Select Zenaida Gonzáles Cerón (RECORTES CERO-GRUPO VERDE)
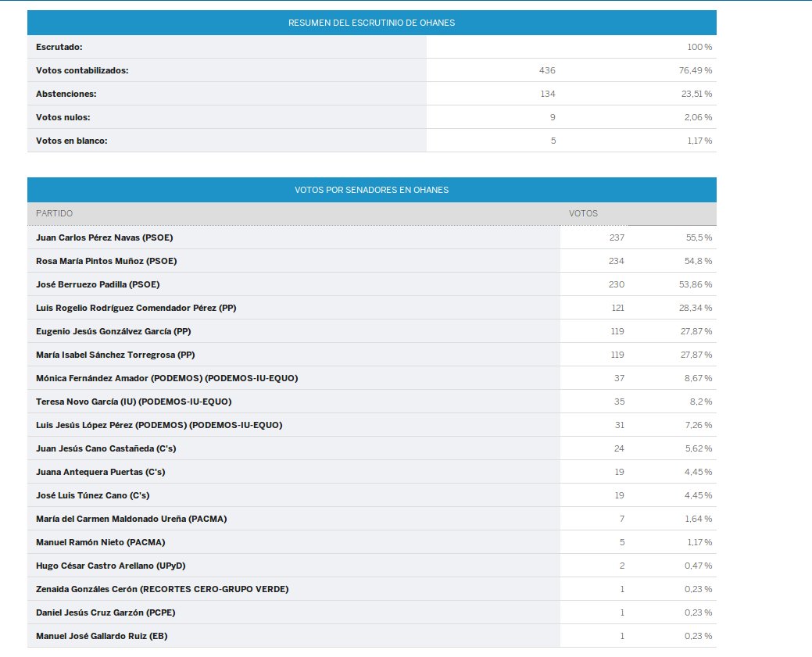This screenshot has width=812, height=657. tap(162, 589)
